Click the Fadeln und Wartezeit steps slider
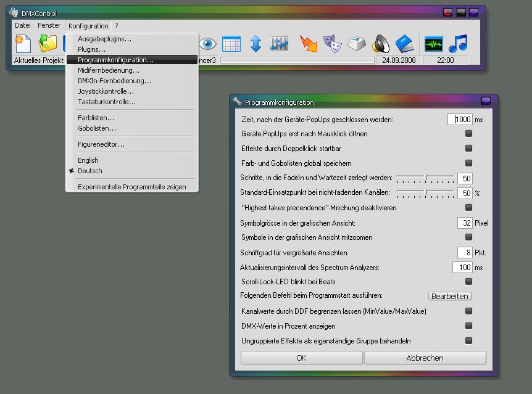The image size is (532, 394). (425, 178)
